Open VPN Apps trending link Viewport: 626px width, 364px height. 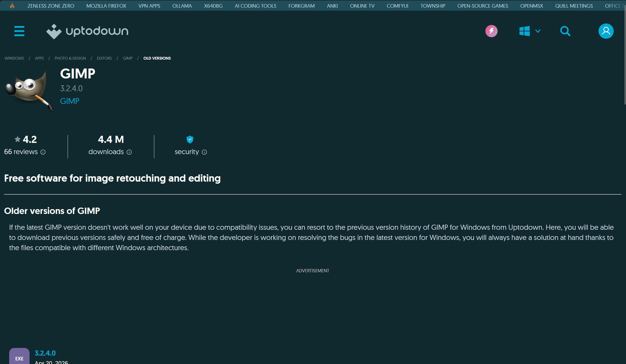pos(149,6)
